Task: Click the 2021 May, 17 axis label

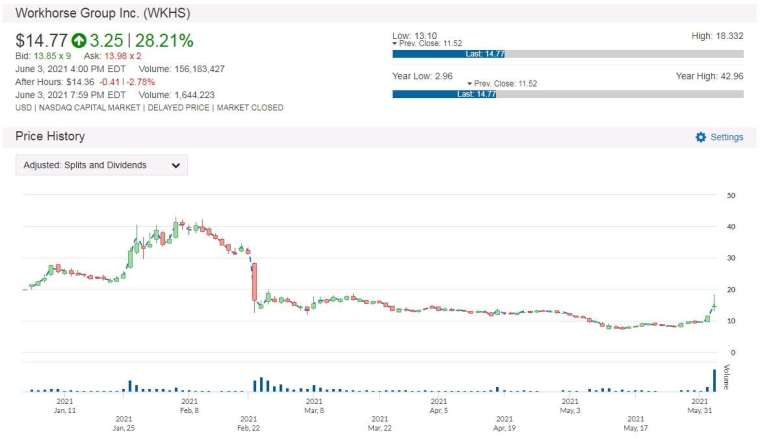Action: pos(635,423)
